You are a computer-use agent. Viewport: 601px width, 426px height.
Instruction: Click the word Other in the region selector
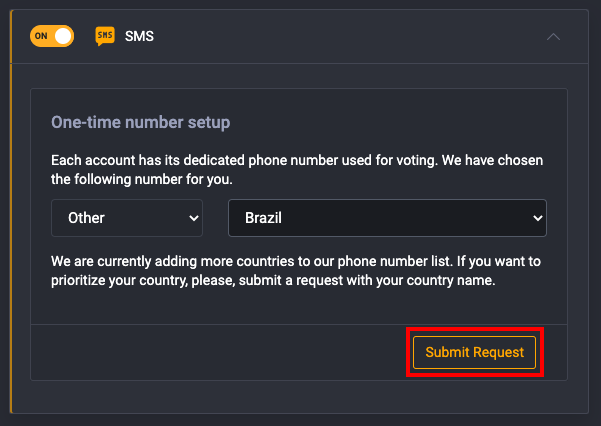click(x=86, y=218)
